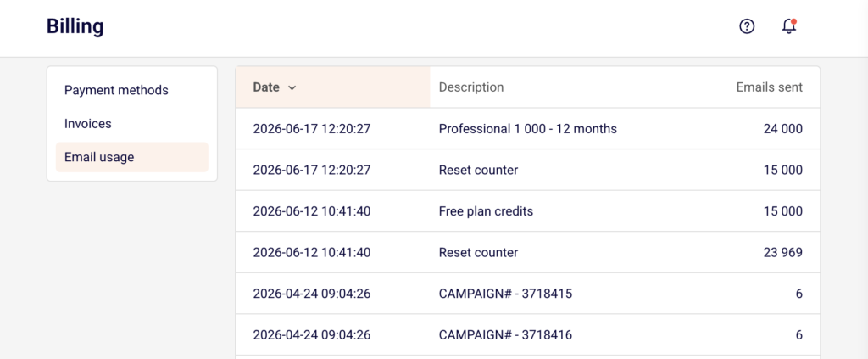This screenshot has height=359, width=868.
Task: Click the Description column header
Action: point(471,87)
